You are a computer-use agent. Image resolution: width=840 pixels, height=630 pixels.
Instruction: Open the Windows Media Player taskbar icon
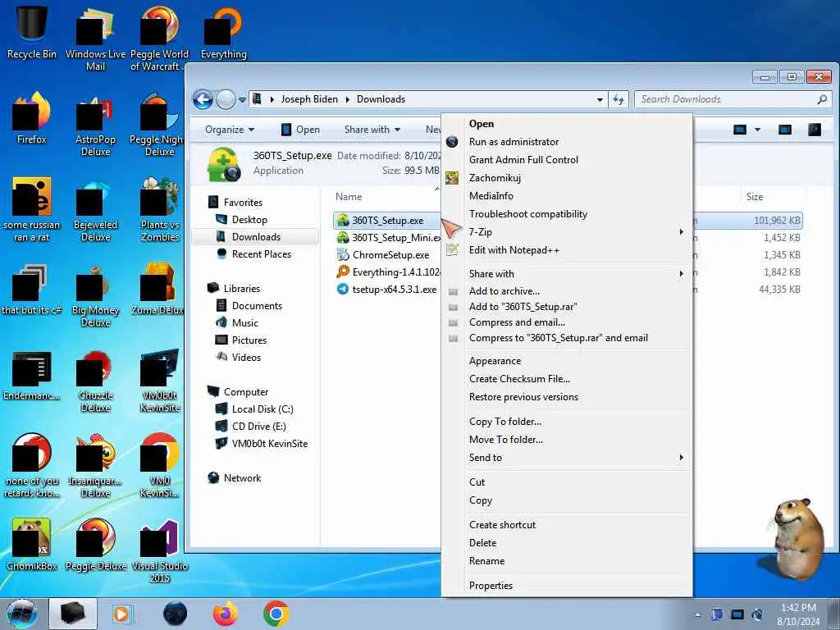click(121, 614)
